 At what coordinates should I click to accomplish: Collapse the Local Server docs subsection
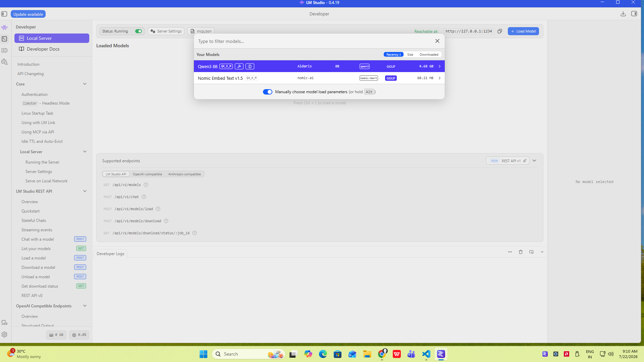[85, 152]
